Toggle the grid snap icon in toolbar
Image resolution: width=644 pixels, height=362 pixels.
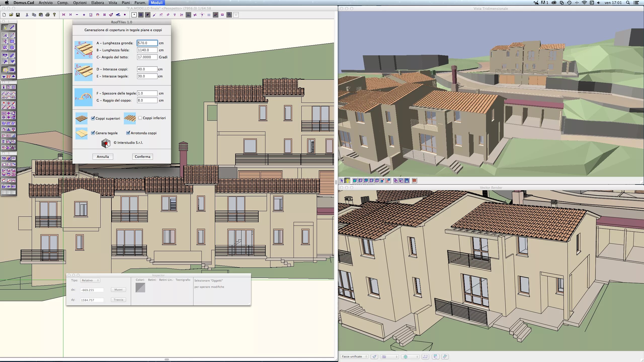[x=141, y=15]
